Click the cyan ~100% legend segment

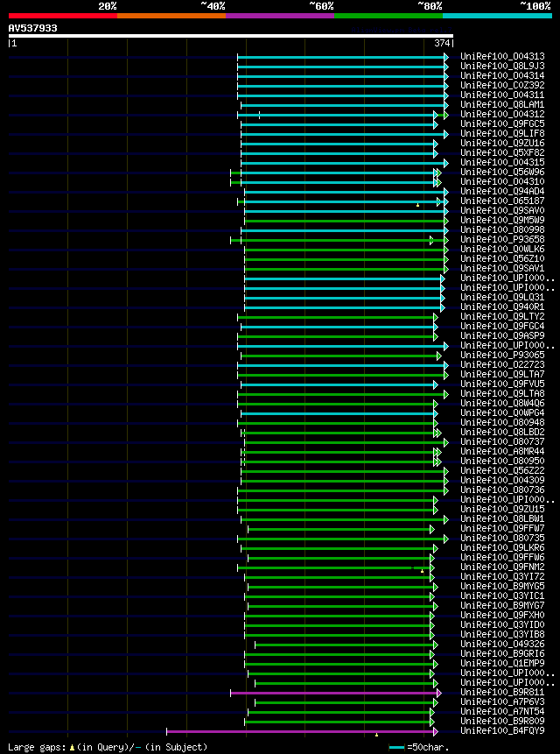(x=498, y=16)
